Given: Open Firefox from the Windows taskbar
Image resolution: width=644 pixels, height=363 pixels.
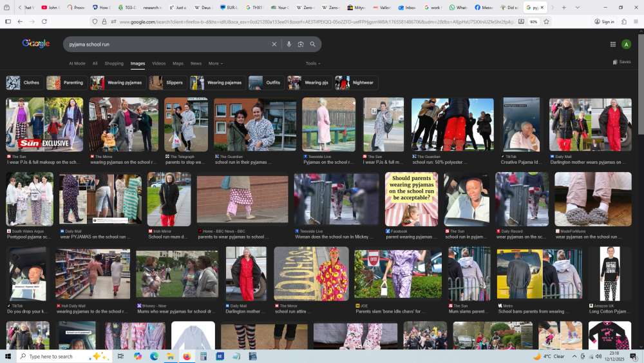Looking at the screenshot, I should point(187,356).
